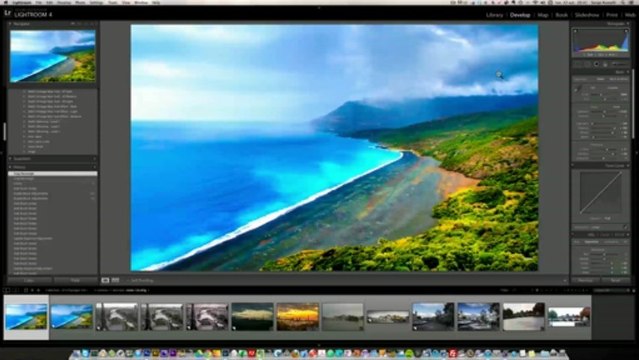Screen dimensions: 639x360
Task: Go forward using filmstrip right arrow
Action: [39, 290]
